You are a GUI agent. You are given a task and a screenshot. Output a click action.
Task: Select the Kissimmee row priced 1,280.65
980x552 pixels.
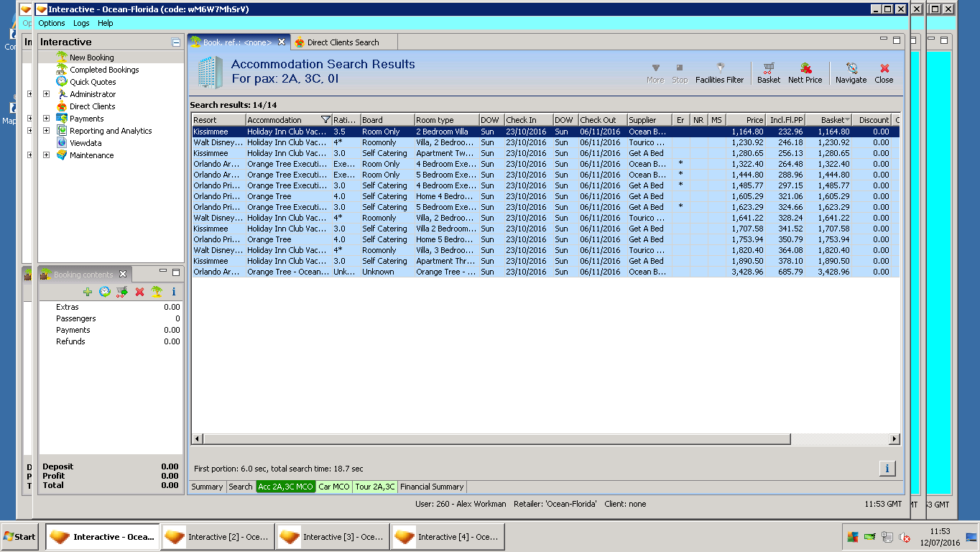pyautogui.click(x=545, y=153)
